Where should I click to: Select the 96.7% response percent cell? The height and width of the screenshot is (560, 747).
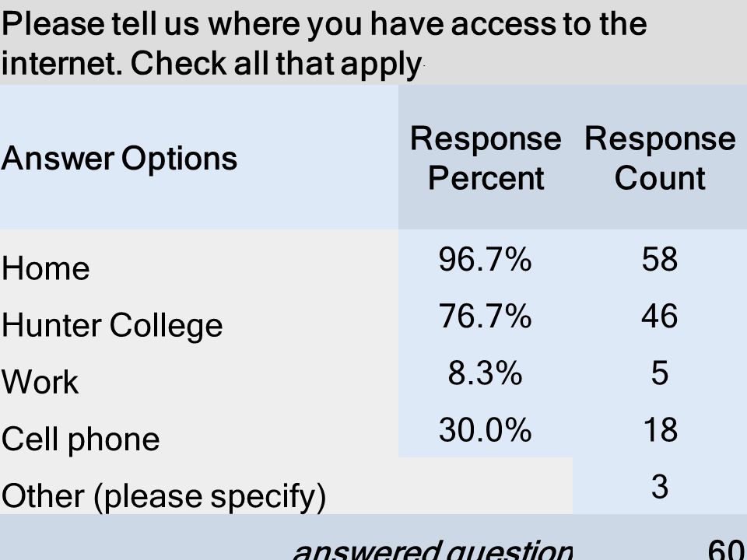pos(485,260)
